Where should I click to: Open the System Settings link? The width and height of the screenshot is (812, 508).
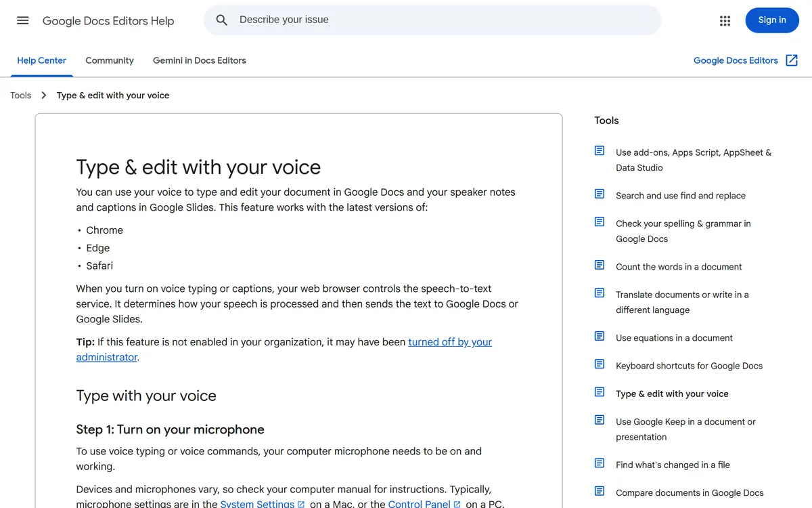(257, 504)
